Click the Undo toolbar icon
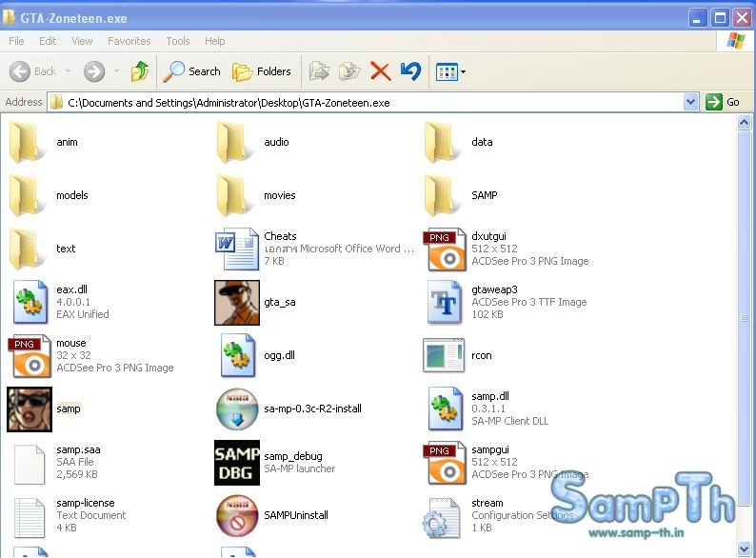The width and height of the screenshot is (756, 558). (x=410, y=71)
